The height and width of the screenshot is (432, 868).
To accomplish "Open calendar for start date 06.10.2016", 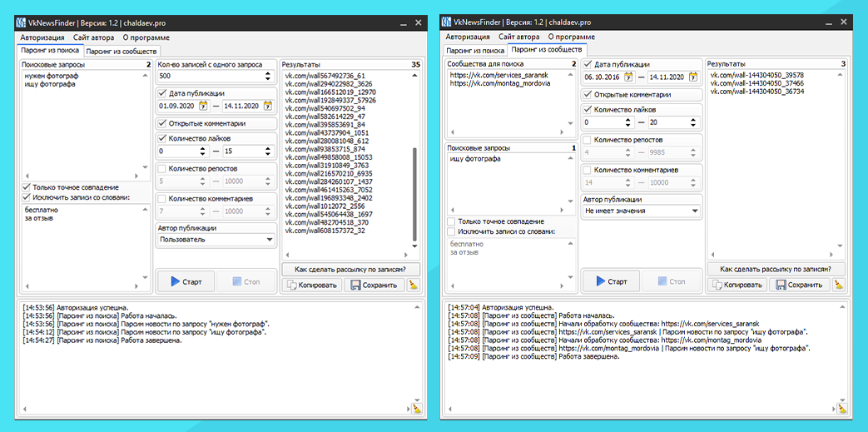I will coord(628,77).
